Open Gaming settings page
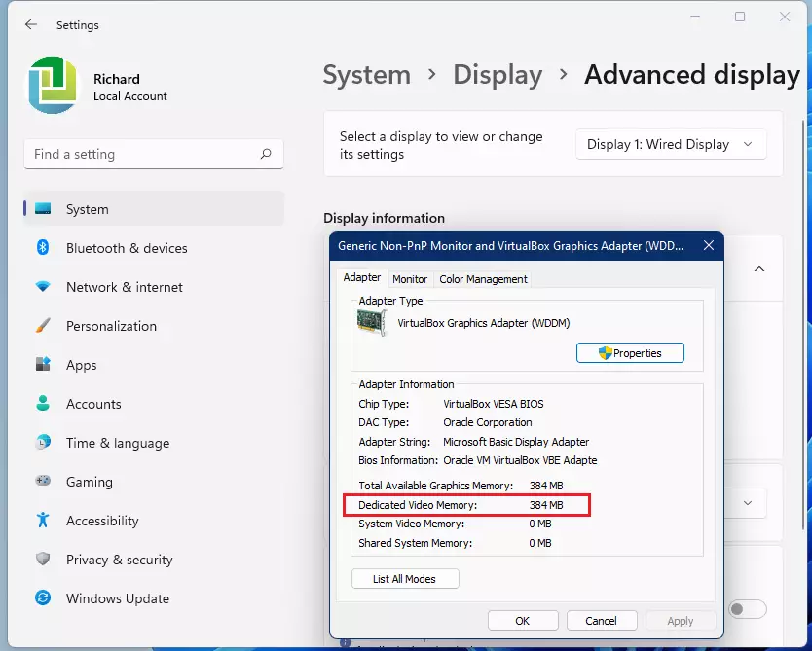Screen dimensions: 812x651 154,482
